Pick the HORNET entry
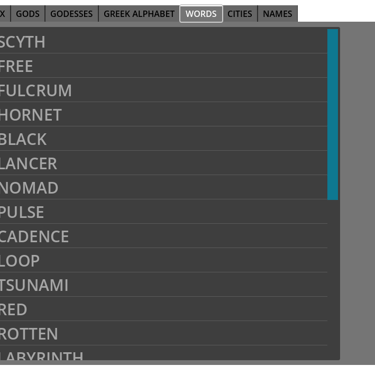 click(x=163, y=114)
